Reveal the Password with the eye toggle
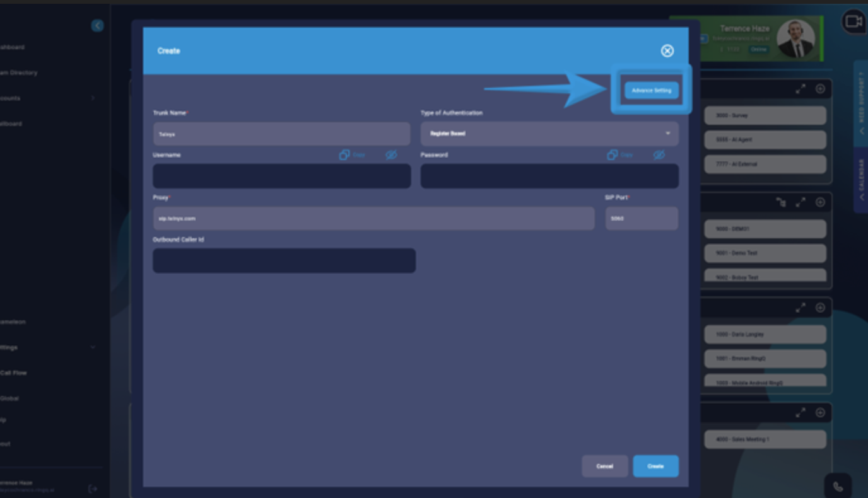Image resolution: width=868 pixels, height=498 pixels. point(659,154)
